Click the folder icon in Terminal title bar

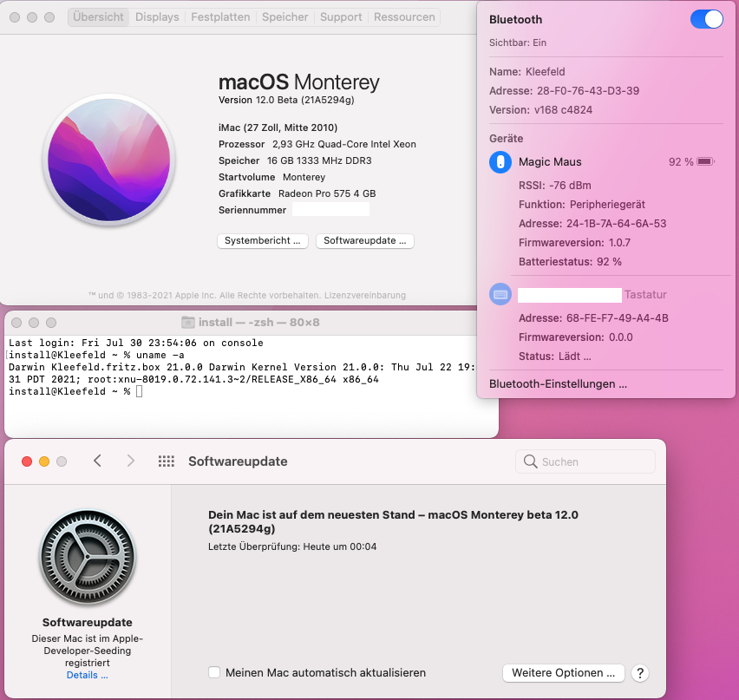[x=188, y=323]
